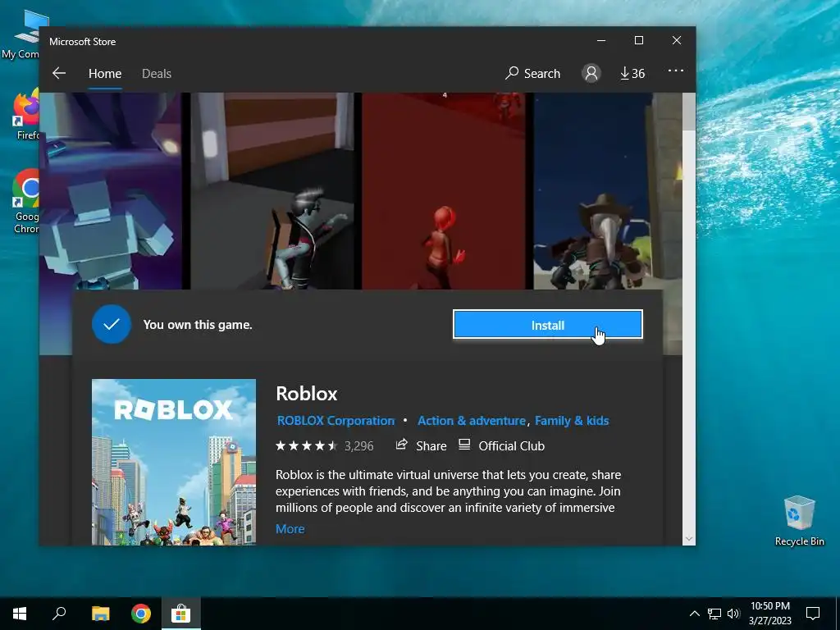
Task: Select the Google Chrome desktop shortcut
Action: (x=25, y=202)
